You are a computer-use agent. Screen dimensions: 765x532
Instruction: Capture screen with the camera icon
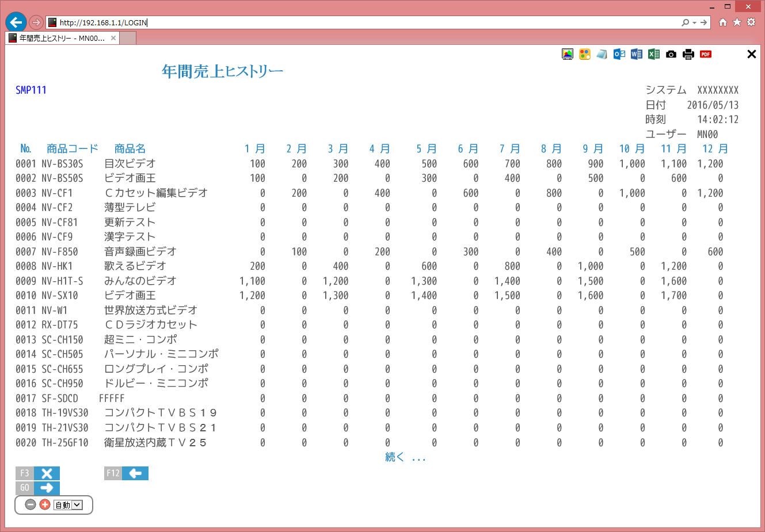[x=671, y=54]
